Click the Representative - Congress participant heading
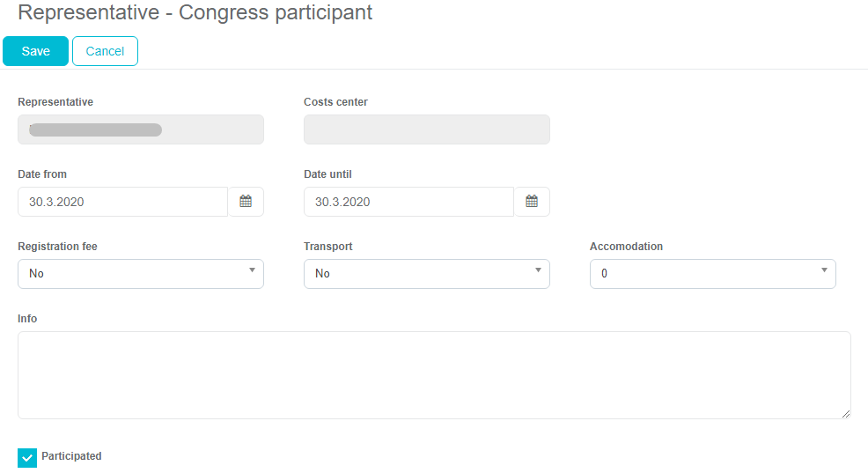868x473 pixels. click(x=195, y=13)
